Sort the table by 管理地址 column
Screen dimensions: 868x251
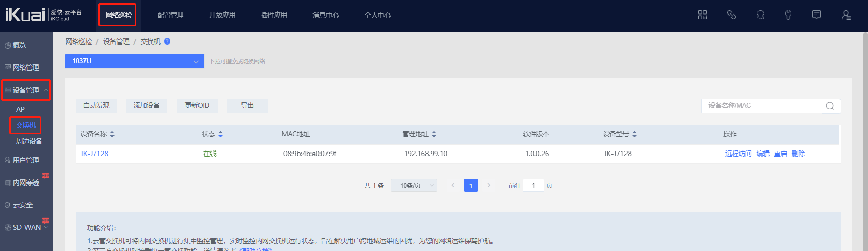pyautogui.click(x=434, y=134)
